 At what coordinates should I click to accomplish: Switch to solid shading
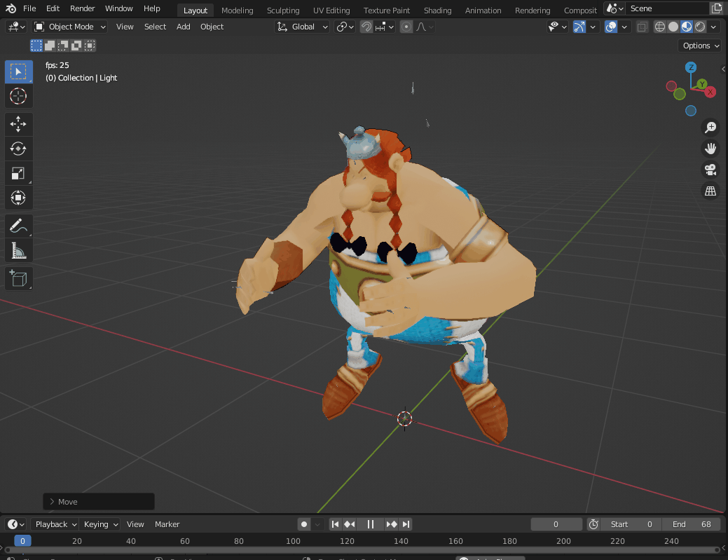pos(673,27)
